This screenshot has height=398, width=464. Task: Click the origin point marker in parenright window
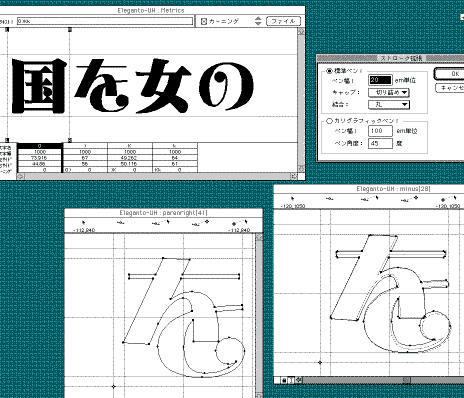[x=114, y=386]
